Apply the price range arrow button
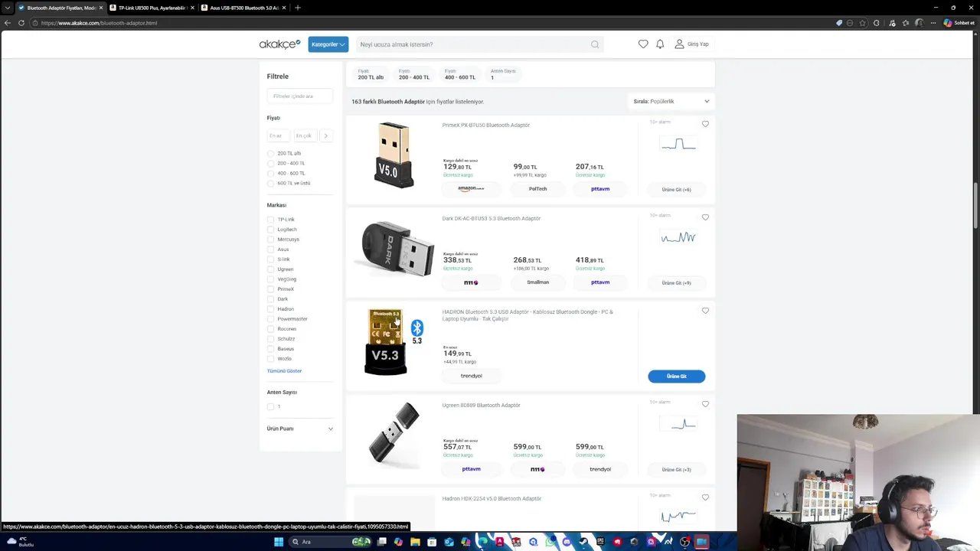Image resolution: width=980 pixels, height=551 pixels. click(325, 135)
